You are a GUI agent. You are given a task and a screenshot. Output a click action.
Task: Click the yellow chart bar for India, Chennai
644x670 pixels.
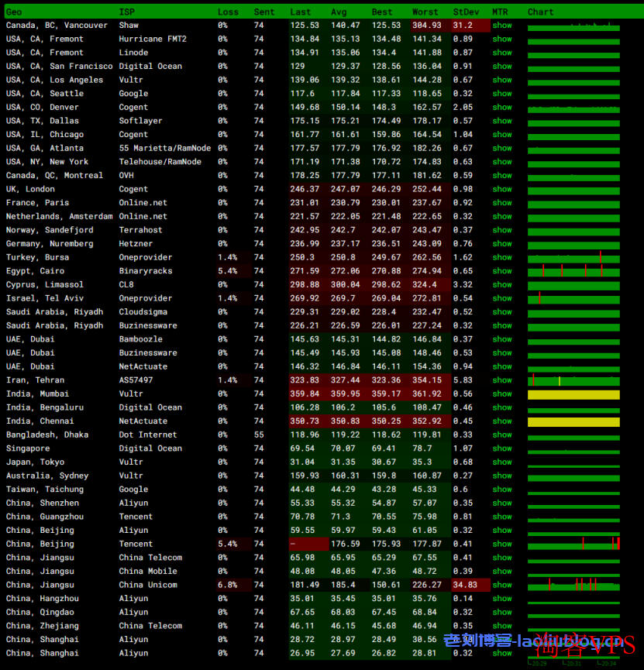click(573, 422)
